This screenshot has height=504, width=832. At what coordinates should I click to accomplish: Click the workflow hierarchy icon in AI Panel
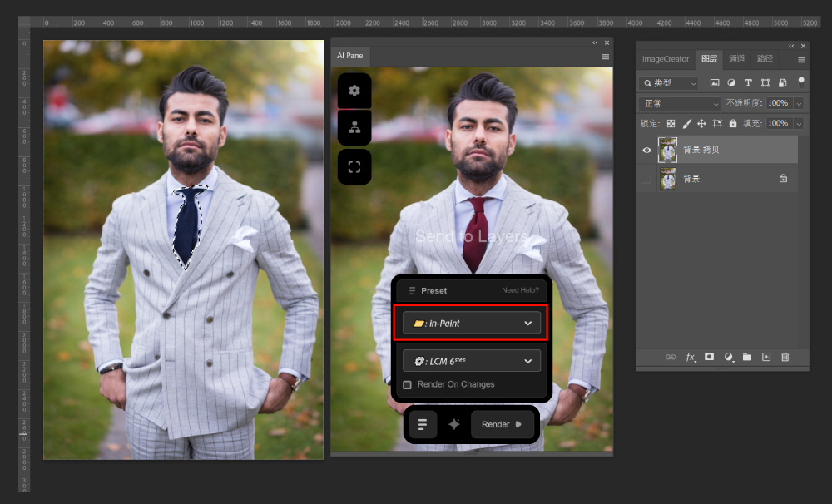click(354, 128)
